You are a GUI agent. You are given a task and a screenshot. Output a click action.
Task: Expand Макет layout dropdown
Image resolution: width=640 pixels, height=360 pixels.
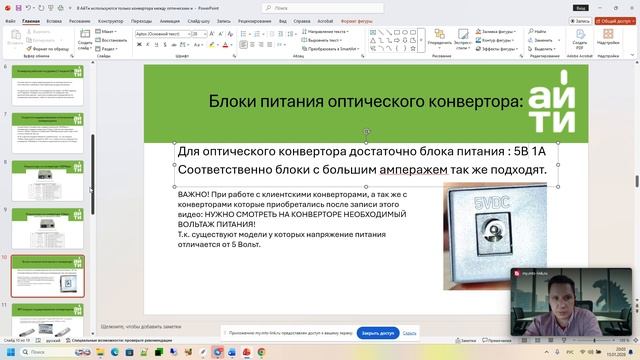(106, 31)
